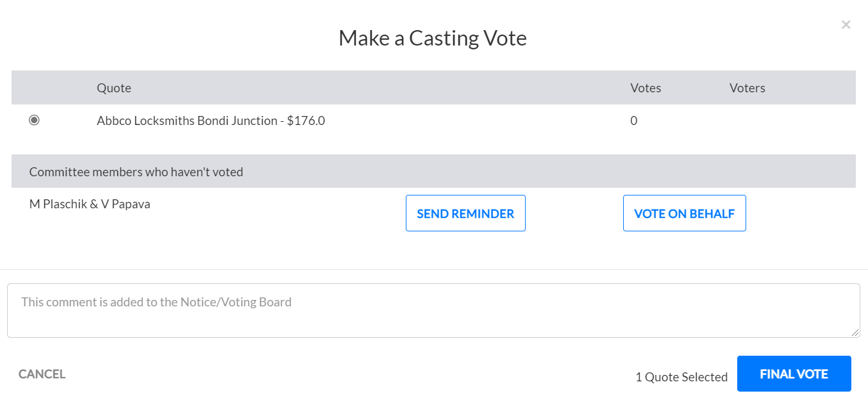Click the Vote on Behalf button

(684, 213)
